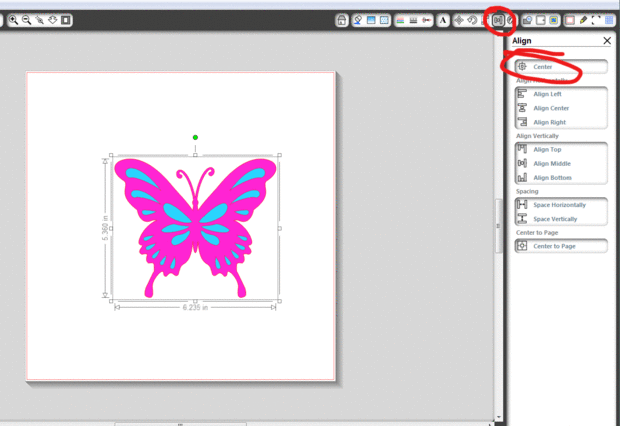
Task: Open the Line Color window
Action: tap(400, 20)
